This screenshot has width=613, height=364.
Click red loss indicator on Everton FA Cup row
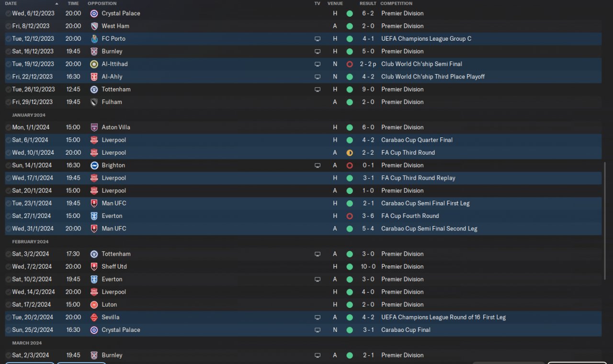tap(350, 216)
